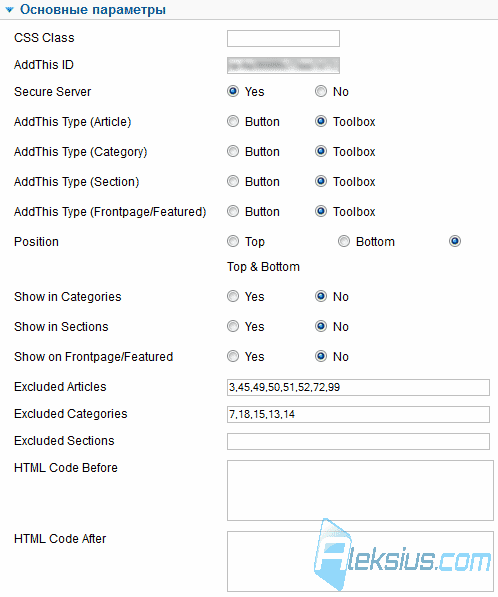The height and width of the screenshot is (597, 498).
Task: Click the AddThis ID label
Action: 44,65
